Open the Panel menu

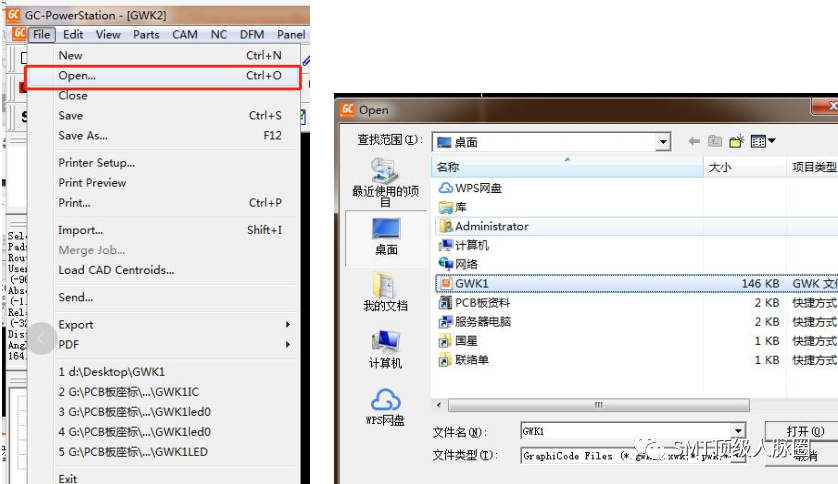tap(291, 35)
